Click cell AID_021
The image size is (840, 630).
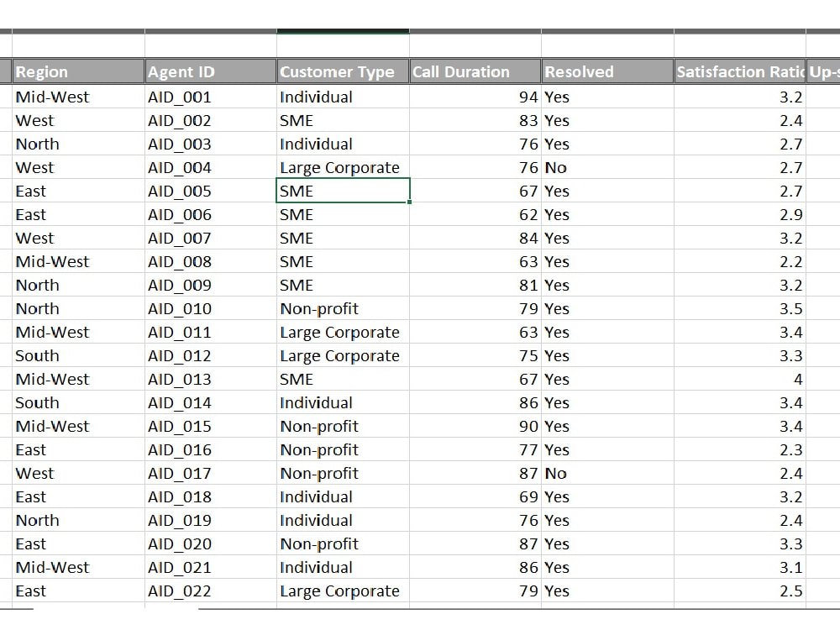pyautogui.click(x=211, y=568)
